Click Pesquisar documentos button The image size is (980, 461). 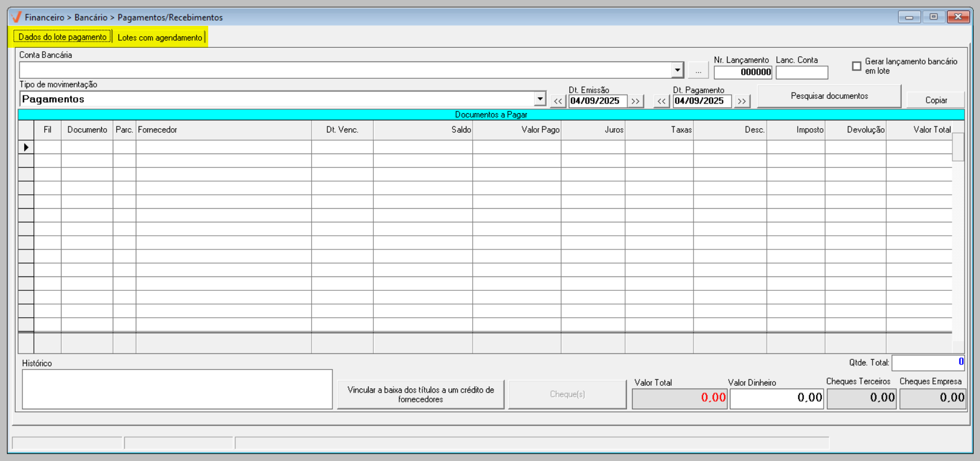[829, 96]
